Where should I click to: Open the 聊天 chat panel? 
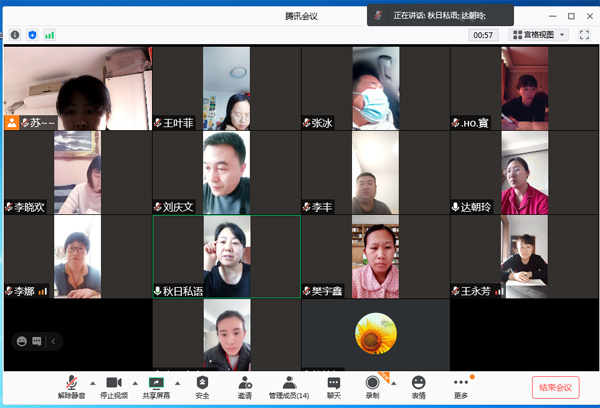333,386
